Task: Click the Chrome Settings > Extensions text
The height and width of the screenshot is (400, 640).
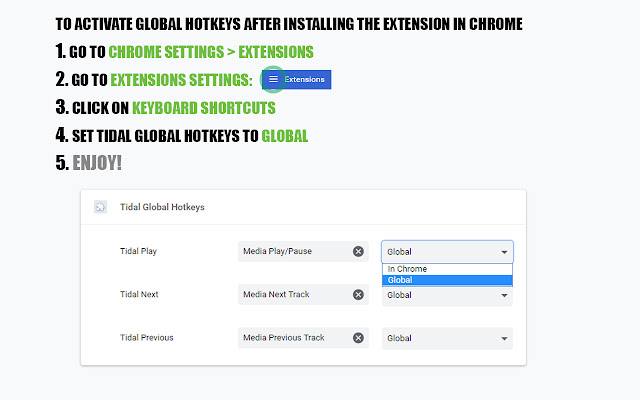Action: [x=211, y=52]
